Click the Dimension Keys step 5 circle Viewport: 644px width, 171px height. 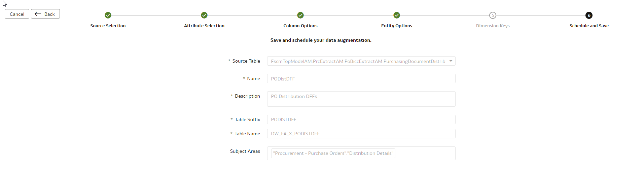point(493,15)
